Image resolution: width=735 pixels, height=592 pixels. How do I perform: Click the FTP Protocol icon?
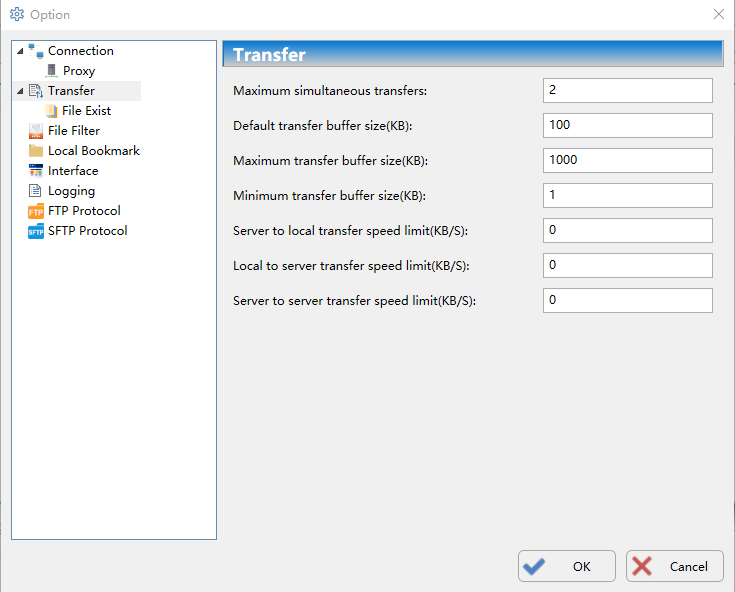coord(36,211)
